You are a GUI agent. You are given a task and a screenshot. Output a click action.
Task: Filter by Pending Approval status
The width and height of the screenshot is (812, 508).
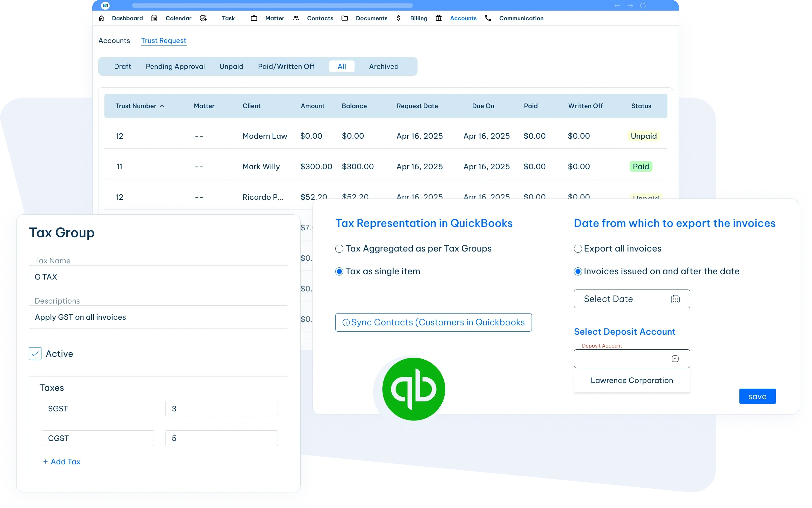pyautogui.click(x=175, y=66)
